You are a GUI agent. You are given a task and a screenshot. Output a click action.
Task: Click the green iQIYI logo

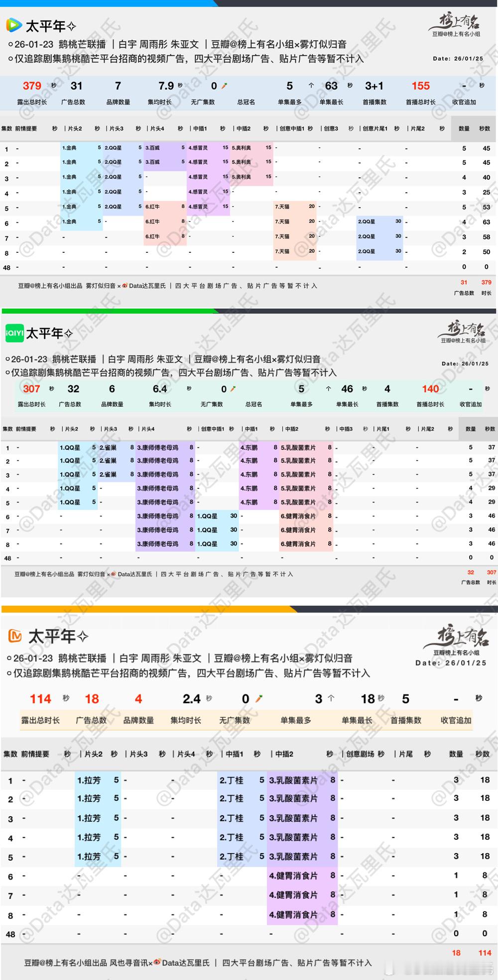14,333
